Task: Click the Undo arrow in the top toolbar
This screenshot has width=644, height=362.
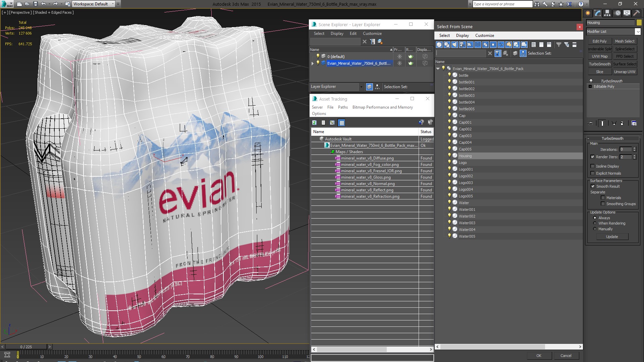Action: [x=44, y=4]
